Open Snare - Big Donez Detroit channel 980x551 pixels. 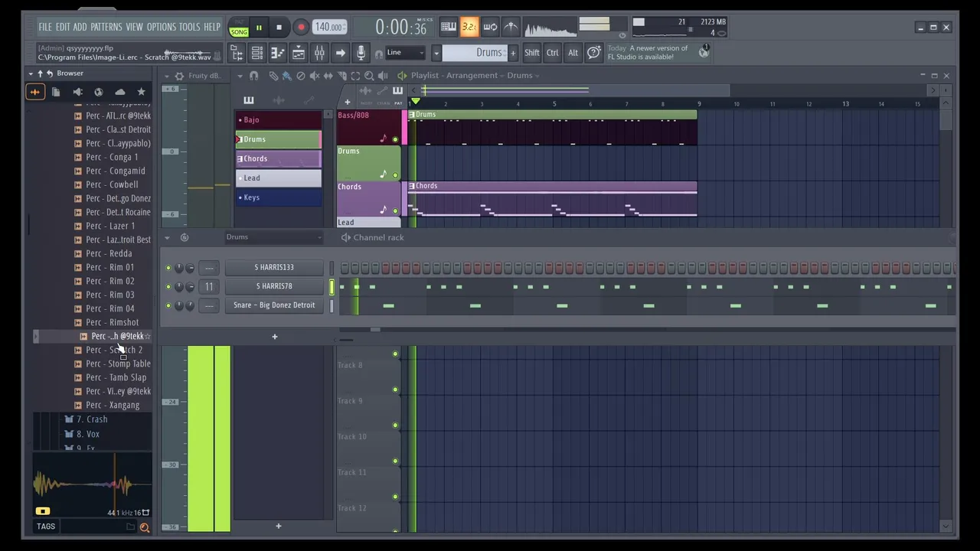pos(274,305)
